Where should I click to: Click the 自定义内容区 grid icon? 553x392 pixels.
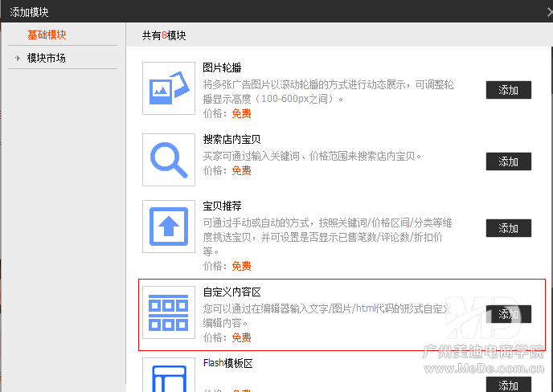169,312
